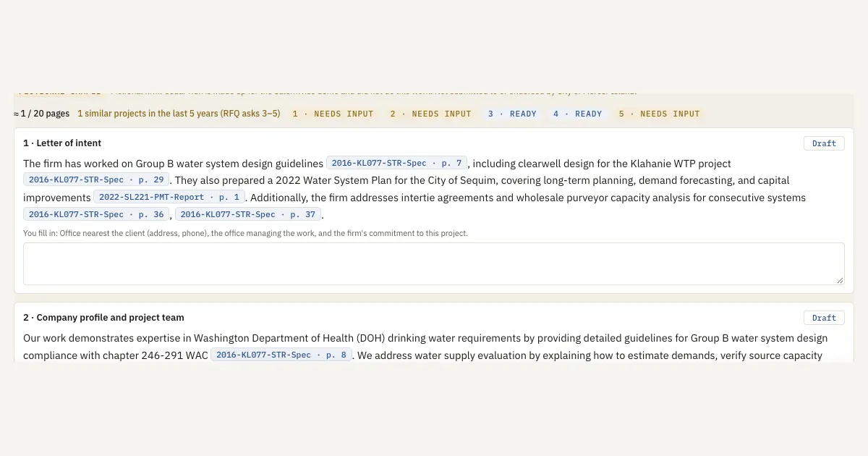This screenshot has height=456, width=868.
Task: Open citation 2016-KL077-STR-Spec p. 7
Action: (x=396, y=164)
